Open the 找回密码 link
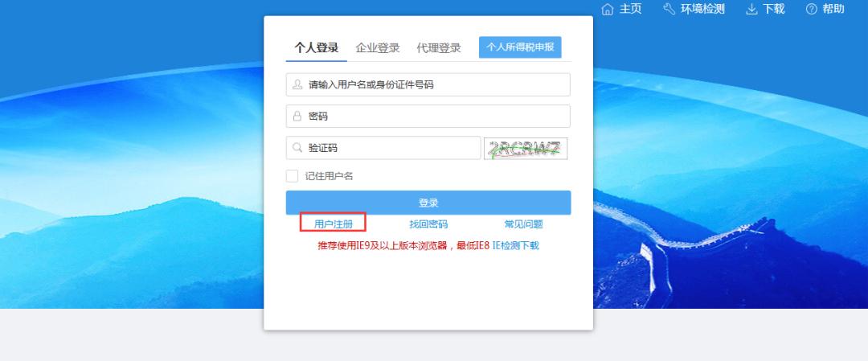868x361 pixels. coord(428,224)
